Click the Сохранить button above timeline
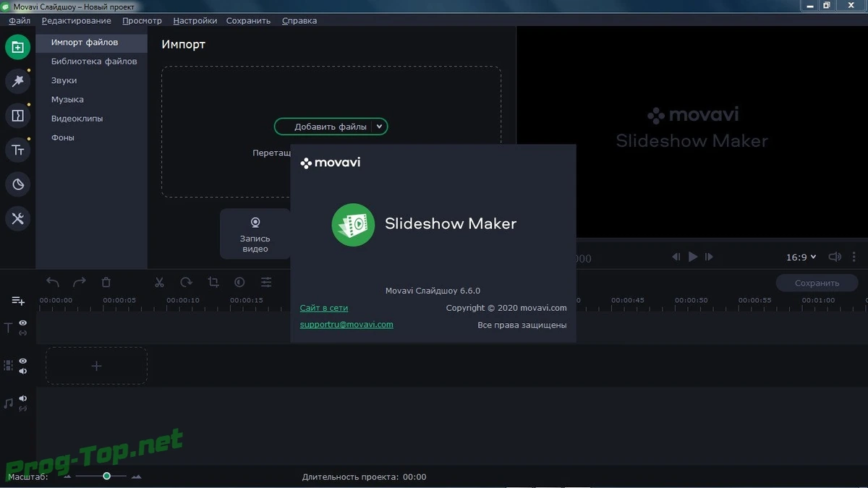The height and width of the screenshot is (488, 868). tap(817, 283)
